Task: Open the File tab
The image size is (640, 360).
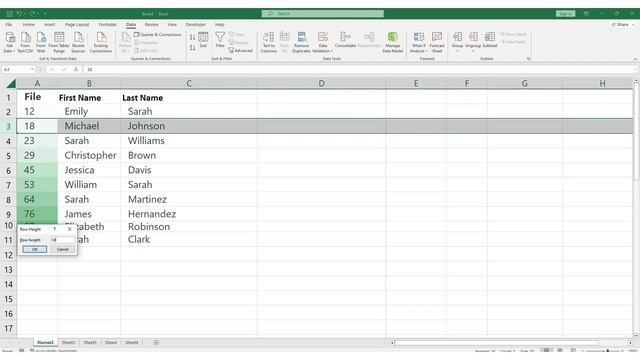Action: (9, 24)
